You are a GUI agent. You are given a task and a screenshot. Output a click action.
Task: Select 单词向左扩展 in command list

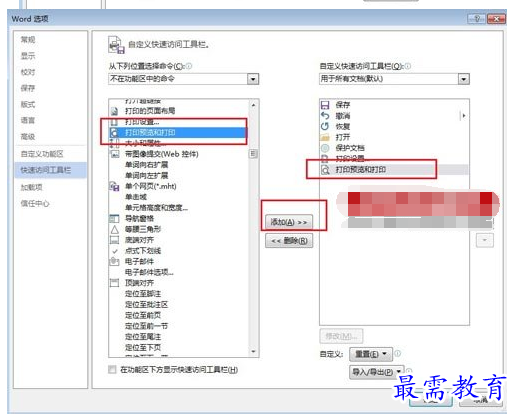[147, 175]
